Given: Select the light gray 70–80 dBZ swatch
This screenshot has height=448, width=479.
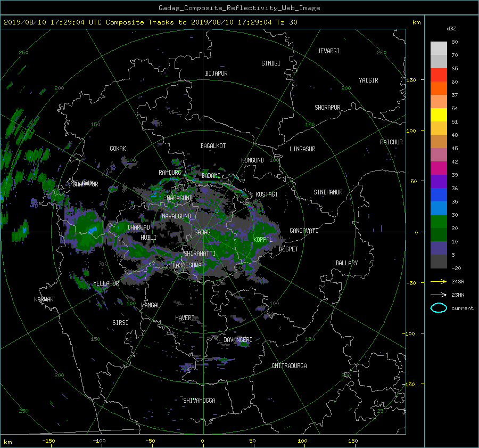Looking at the screenshot, I should [x=439, y=48].
